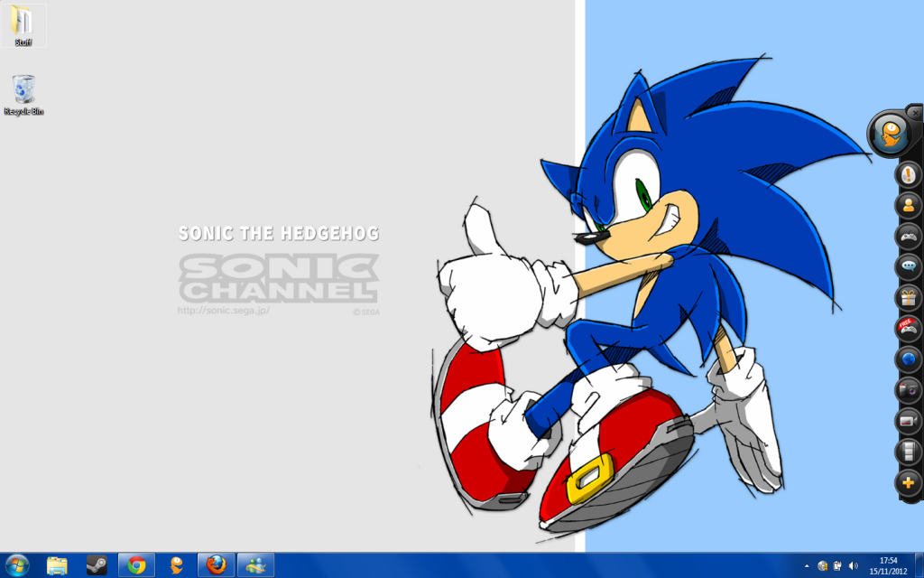Launch Steam from the taskbar
This screenshot has width=924, height=578.
click(97, 565)
